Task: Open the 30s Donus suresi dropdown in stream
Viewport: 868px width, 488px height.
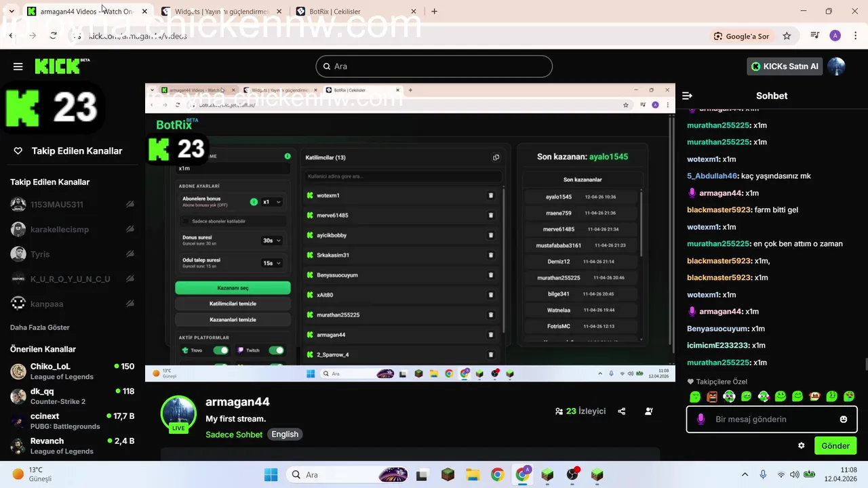Action: point(272,241)
